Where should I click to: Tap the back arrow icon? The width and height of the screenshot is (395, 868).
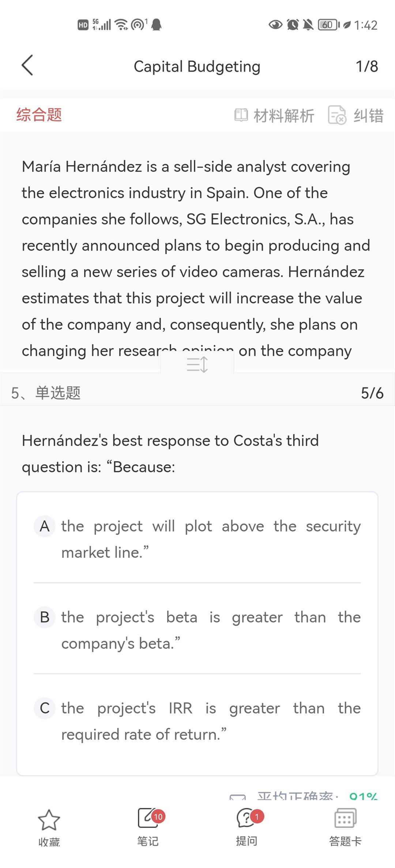[x=27, y=65]
